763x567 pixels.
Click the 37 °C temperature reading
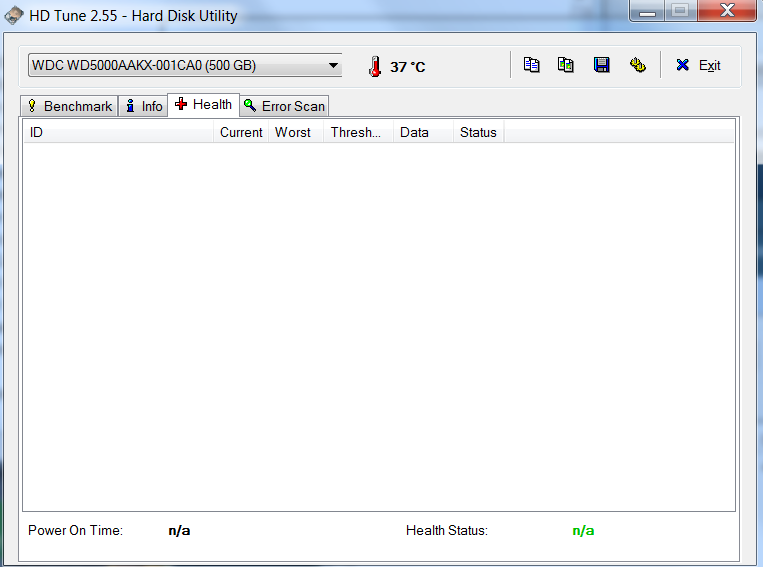tap(407, 67)
